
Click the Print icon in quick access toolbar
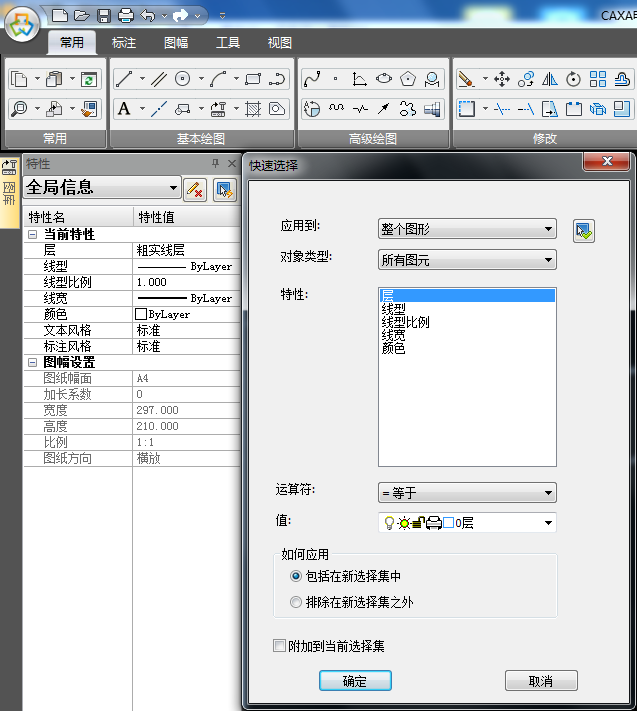[125, 15]
